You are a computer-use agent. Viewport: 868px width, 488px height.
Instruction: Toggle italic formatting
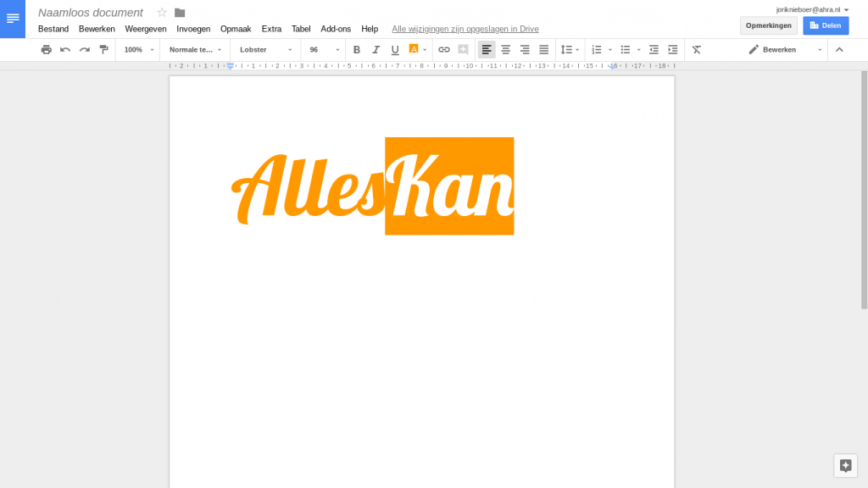point(376,50)
